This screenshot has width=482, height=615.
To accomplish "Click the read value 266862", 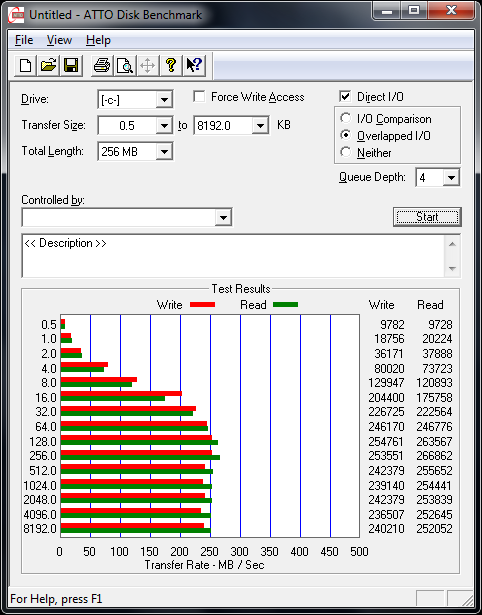I will tap(434, 456).
